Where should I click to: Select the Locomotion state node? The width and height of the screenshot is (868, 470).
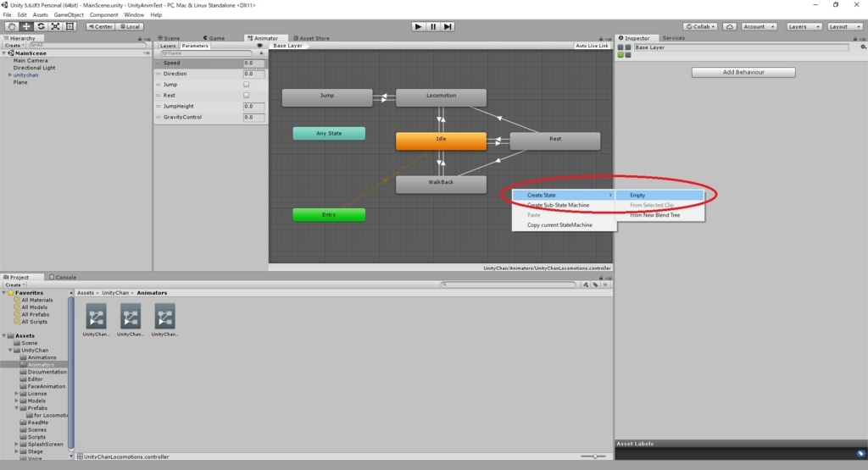pyautogui.click(x=441, y=98)
